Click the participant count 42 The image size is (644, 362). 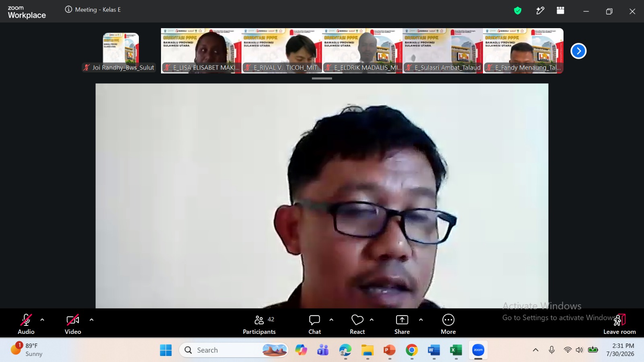coord(271,319)
